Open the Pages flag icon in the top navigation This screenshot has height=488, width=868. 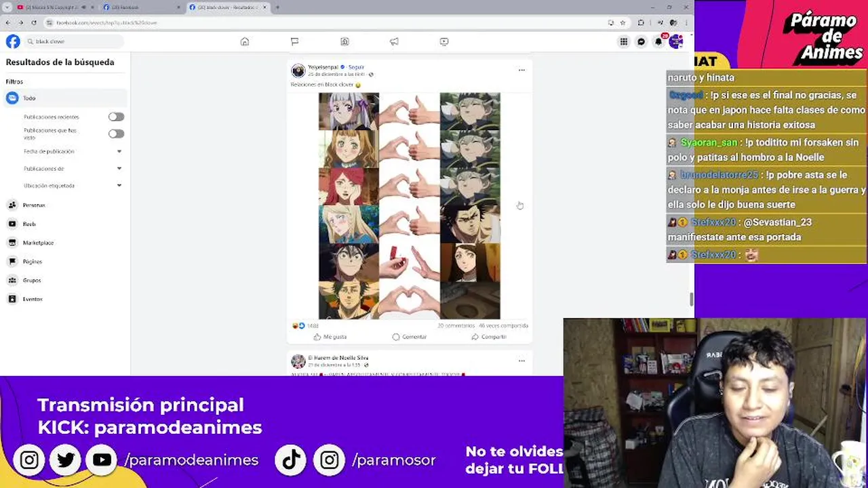294,41
